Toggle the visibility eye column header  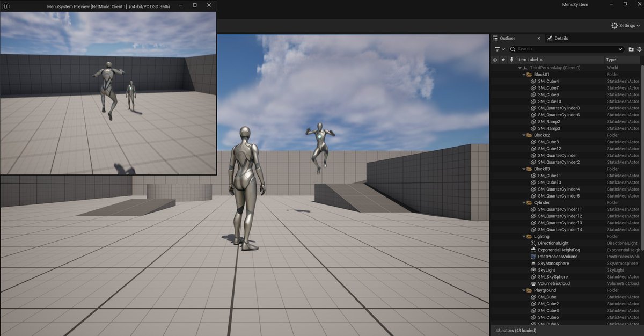click(495, 60)
